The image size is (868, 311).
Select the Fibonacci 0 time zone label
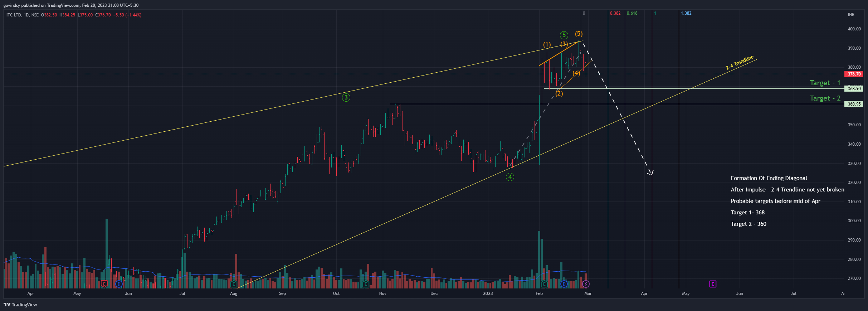pos(584,13)
